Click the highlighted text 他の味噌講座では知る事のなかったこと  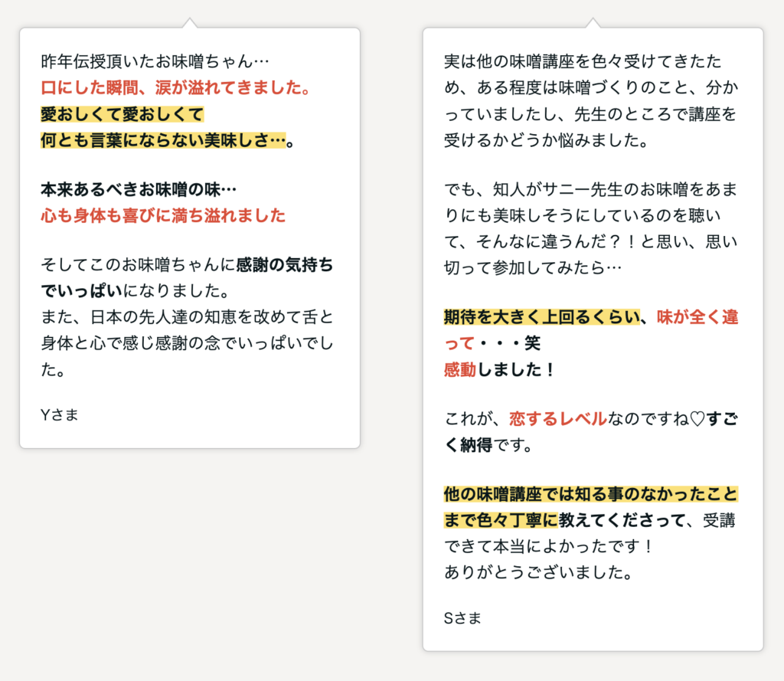590,494
